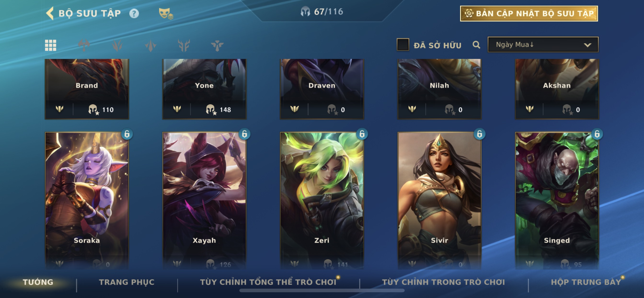Select the Yone champion card
Viewport: 644px width, 298px height.
[x=204, y=89]
